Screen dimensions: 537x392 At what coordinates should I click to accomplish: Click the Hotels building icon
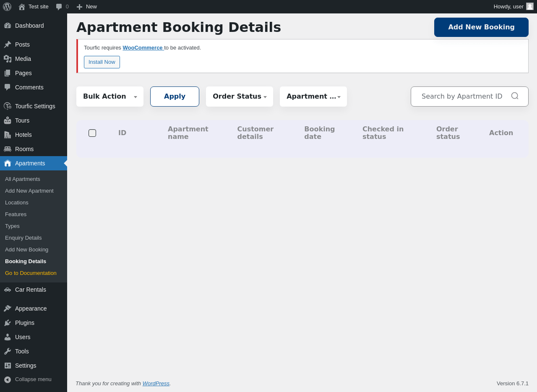tap(8, 135)
